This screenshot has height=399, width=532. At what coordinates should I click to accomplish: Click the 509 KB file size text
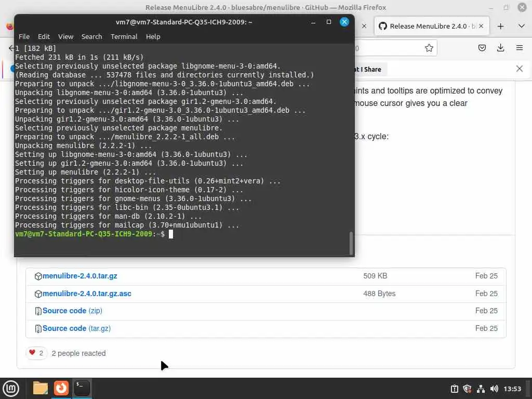tap(375, 276)
